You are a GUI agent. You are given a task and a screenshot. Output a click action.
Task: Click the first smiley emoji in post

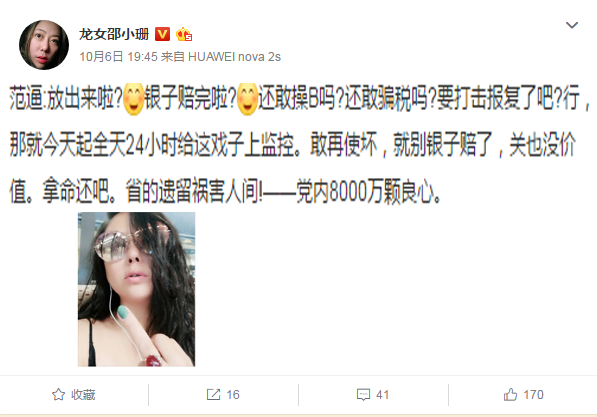pos(133,99)
